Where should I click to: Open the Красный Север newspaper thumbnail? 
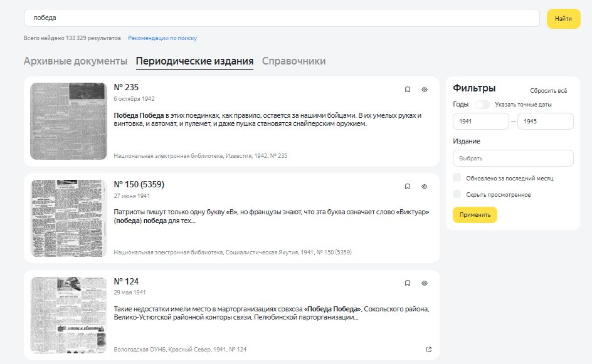[69, 315]
